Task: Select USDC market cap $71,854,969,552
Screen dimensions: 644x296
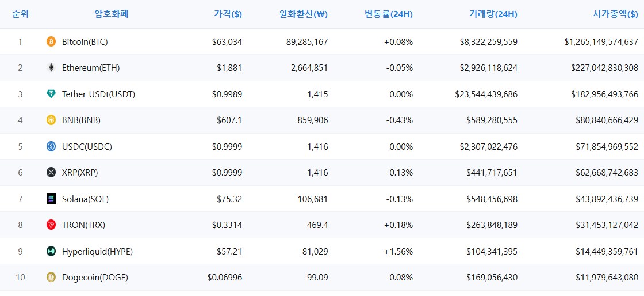Action: [607, 147]
